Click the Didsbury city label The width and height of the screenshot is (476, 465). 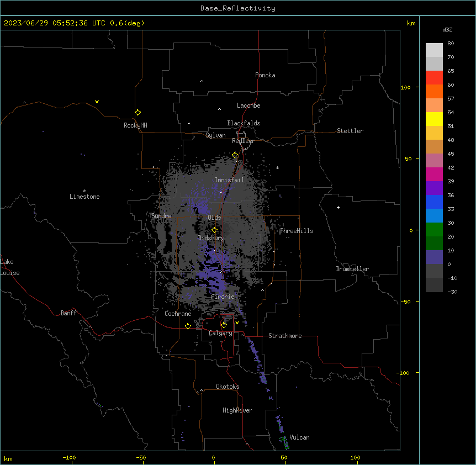click(211, 238)
